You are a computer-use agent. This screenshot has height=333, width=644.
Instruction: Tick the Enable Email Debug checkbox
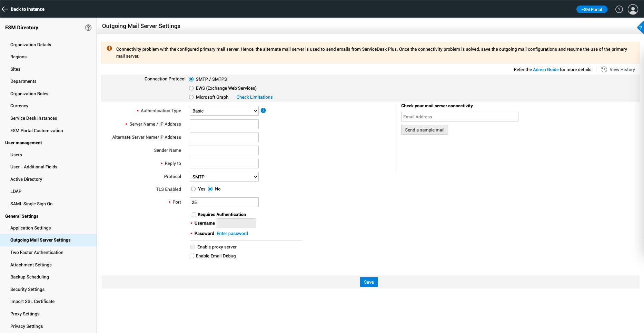192,256
